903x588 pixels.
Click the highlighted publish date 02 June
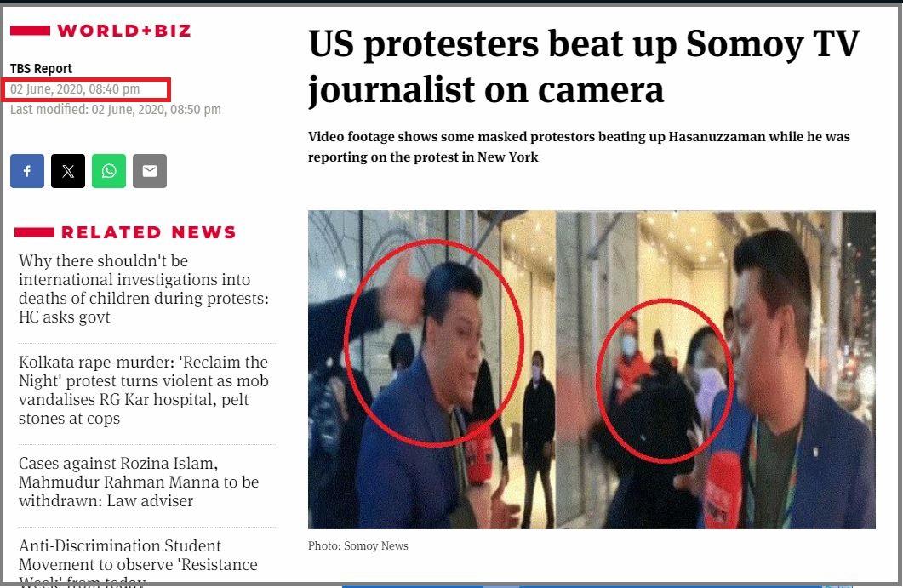(75, 89)
